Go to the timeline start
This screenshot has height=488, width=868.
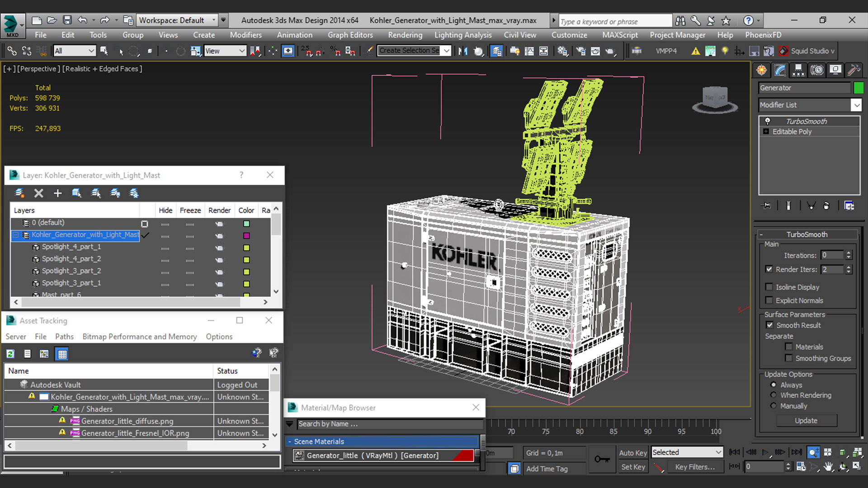pos(735,452)
